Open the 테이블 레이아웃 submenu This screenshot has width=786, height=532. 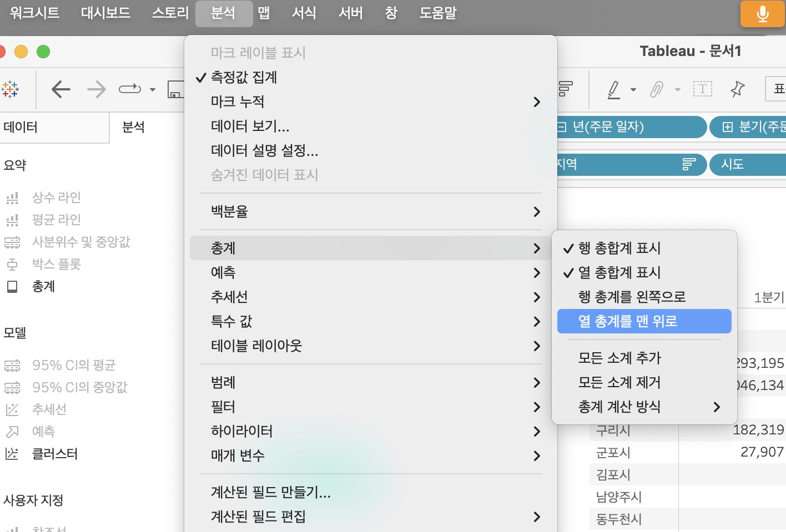click(x=370, y=346)
